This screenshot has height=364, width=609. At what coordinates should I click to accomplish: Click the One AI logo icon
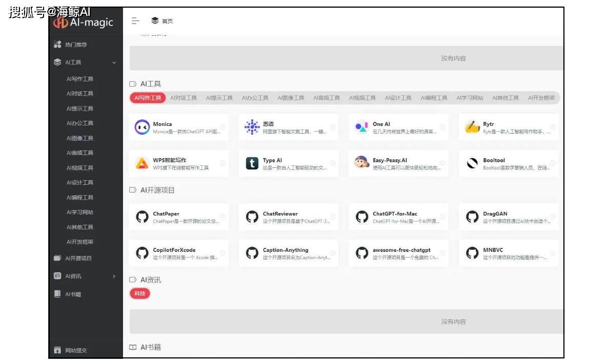[x=362, y=127]
